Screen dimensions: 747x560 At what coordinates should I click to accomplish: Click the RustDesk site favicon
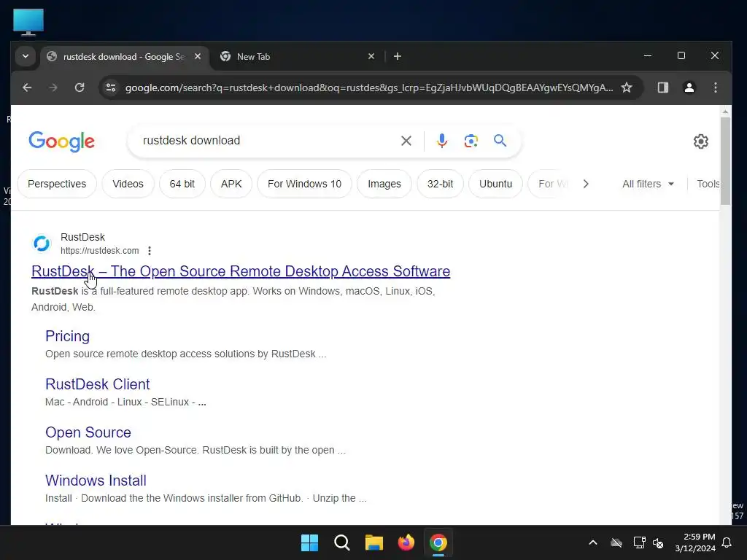tap(42, 244)
